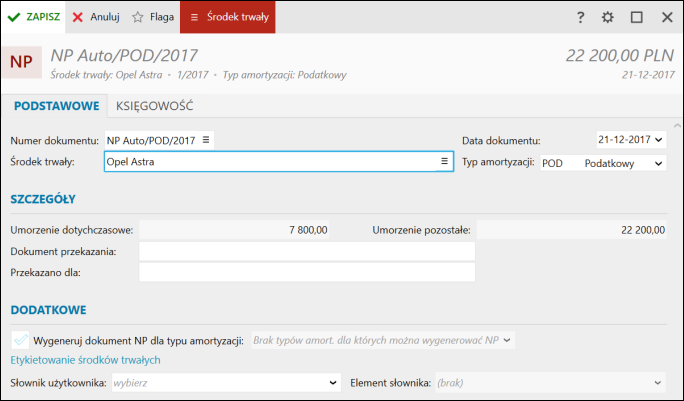Click the Przekazano dla text field
The width and height of the screenshot is (684, 401).
[x=307, y=272]
